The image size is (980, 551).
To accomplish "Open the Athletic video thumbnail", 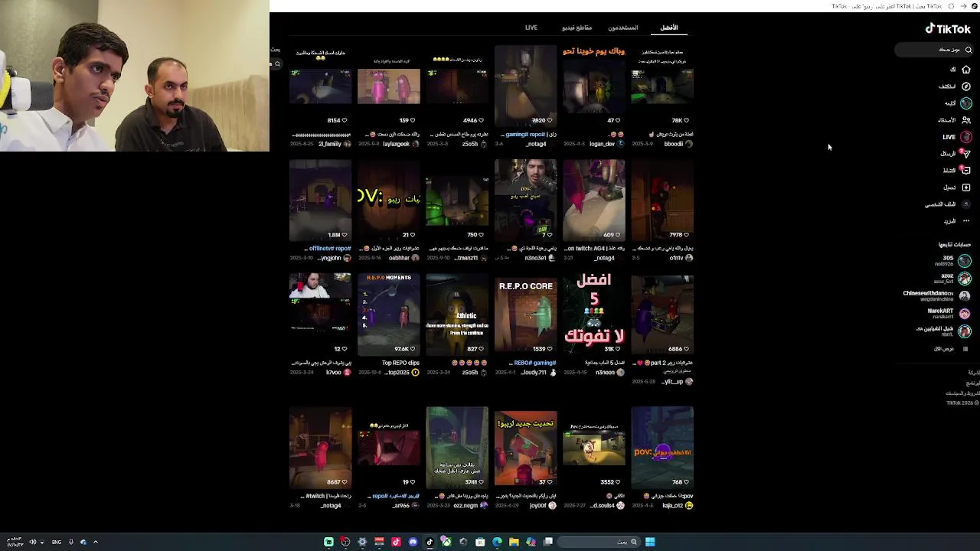I will [x=457, y=316].
